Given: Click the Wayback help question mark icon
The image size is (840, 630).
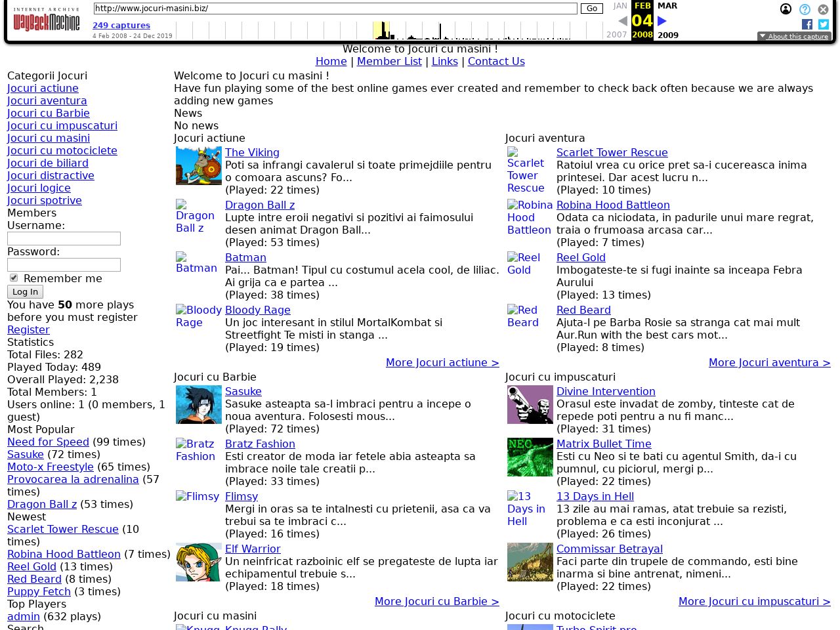Looking at the screenshot, I should [x=805, y=9].
